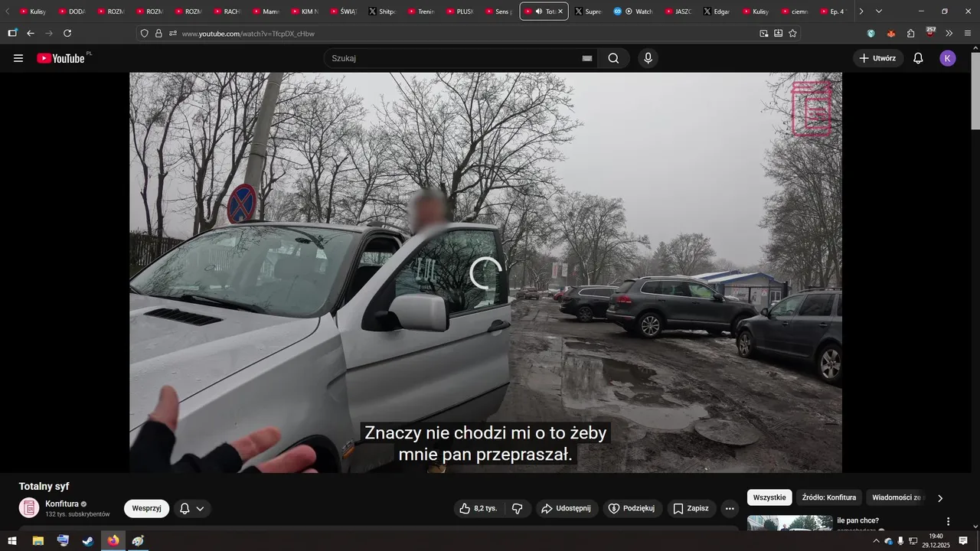Viewport: 980px width, 551px height.
Task: Open 'ile pan chce?' recommended video thumbnail
Action: tap(789, 523)
